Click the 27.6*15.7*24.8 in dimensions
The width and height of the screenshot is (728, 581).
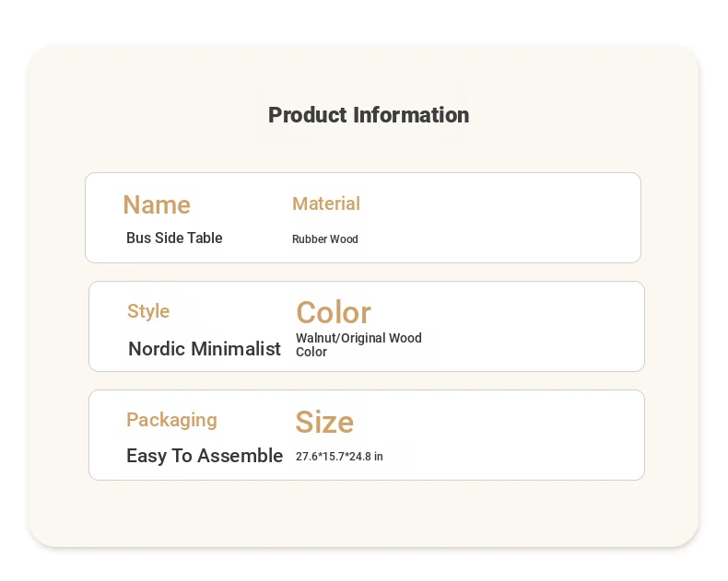[339, 457]
